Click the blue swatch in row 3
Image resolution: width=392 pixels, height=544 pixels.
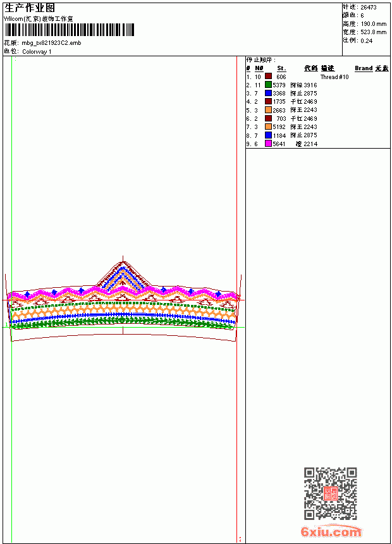tap(268, 93)
